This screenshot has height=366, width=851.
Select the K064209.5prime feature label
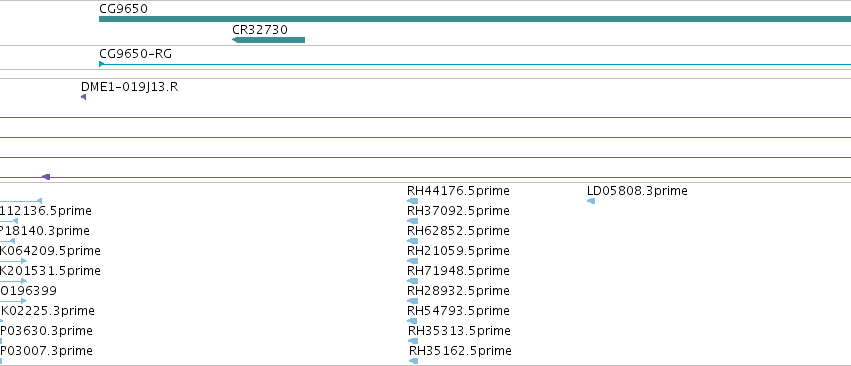point(50,250)
